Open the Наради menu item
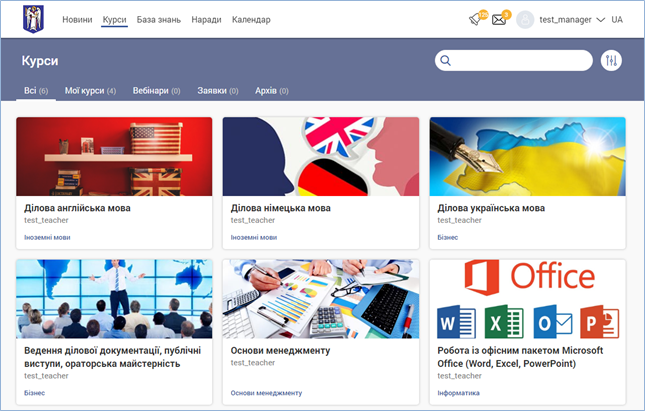 pyautogui.click(x=207, y=20)
